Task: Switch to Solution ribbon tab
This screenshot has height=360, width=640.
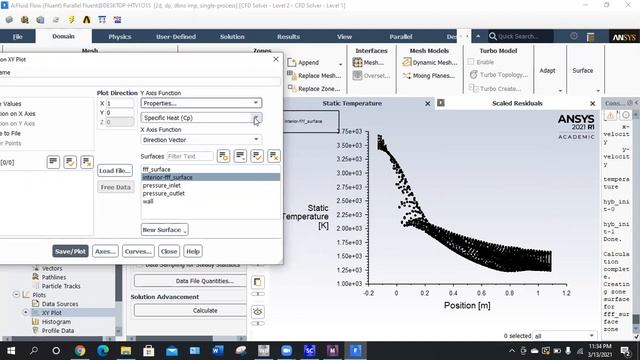Action: click(x=232, y=36)
